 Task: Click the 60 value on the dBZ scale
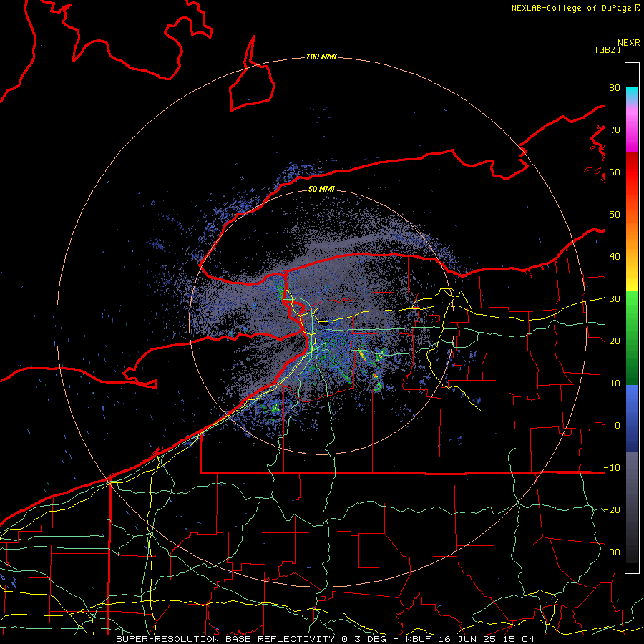[x=615, y=172]
